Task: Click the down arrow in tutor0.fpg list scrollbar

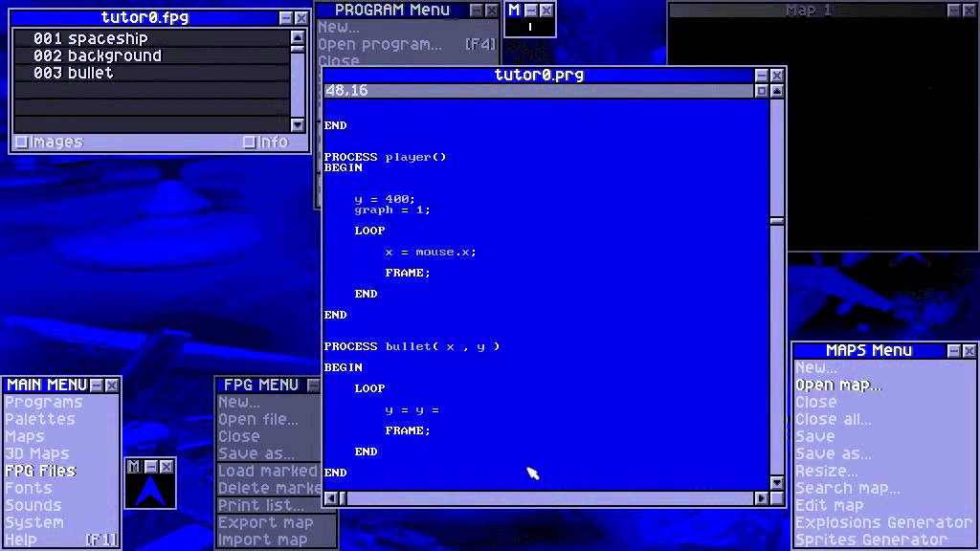Action: tap(298, 125)
